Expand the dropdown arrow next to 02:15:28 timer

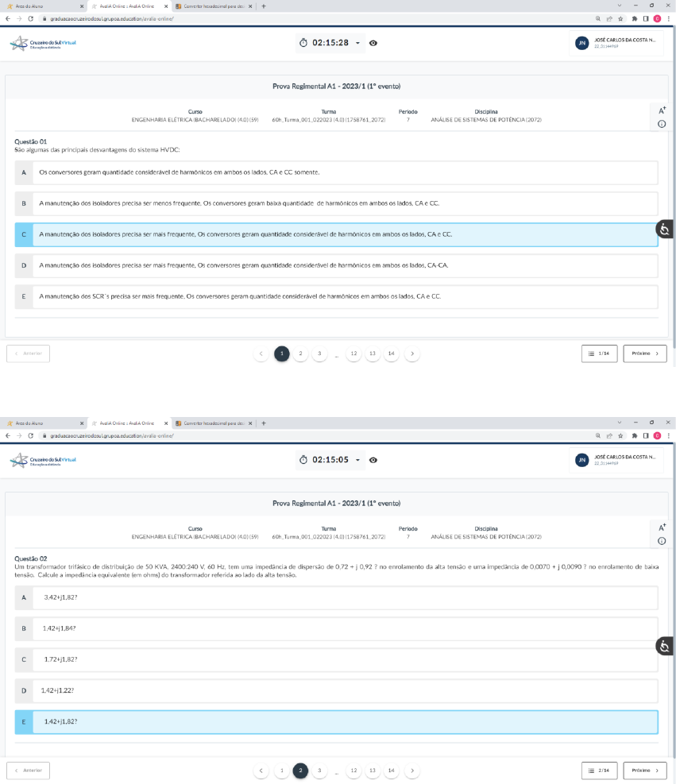[357, 43]
